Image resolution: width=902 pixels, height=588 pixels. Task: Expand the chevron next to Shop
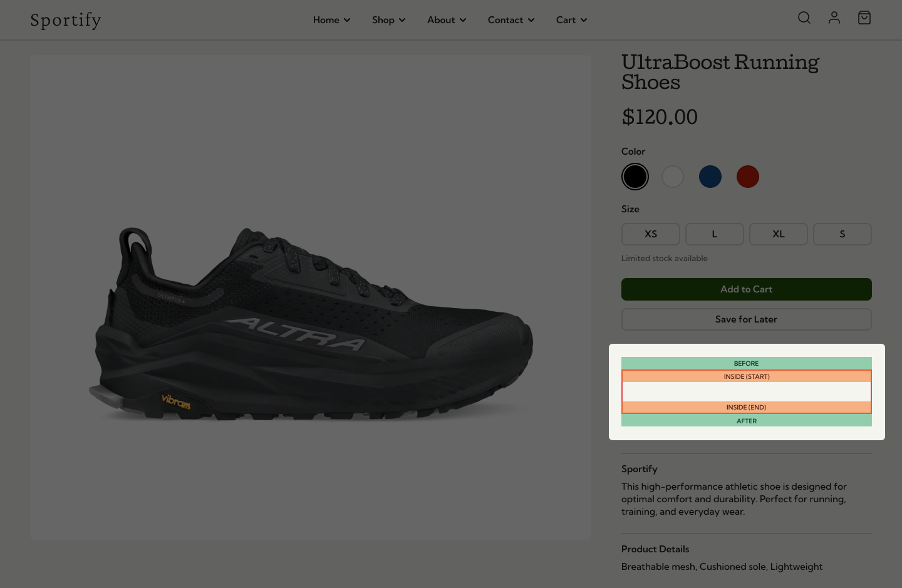coord(402,20)
